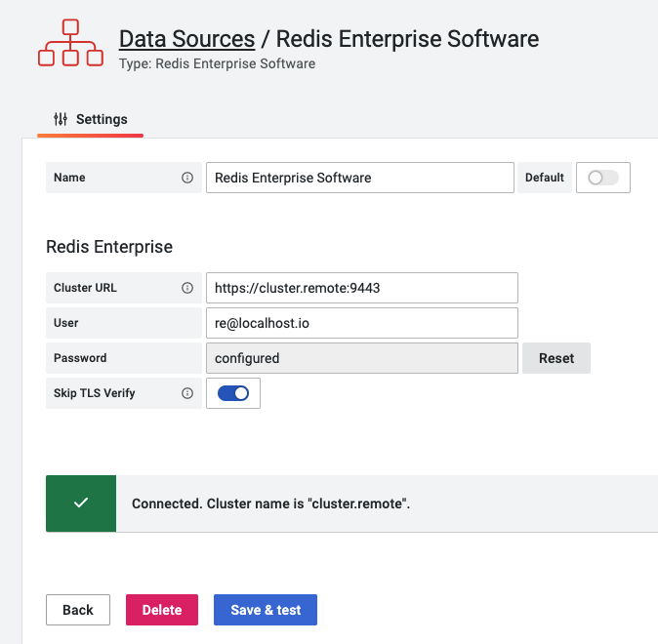Toggle the Default data source switch

pyautogui.click(x=603, y=178)
